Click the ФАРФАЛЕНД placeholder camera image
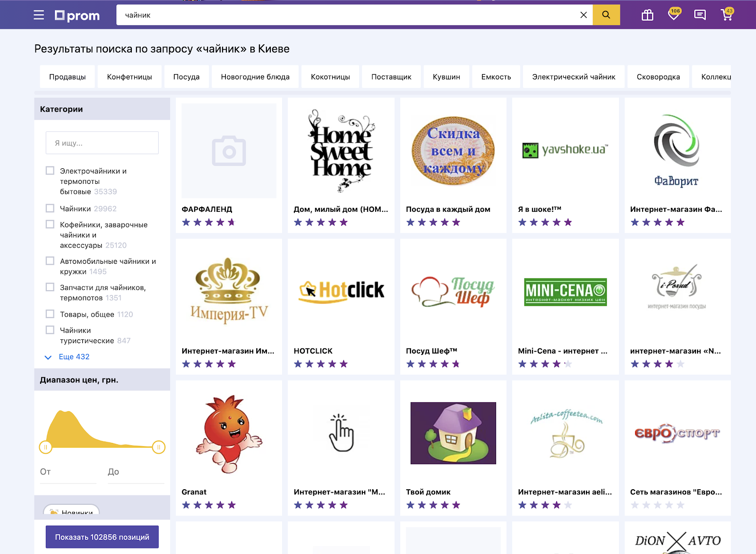The width and height of the screenshot is (756, 554). (x=229, y=151)
